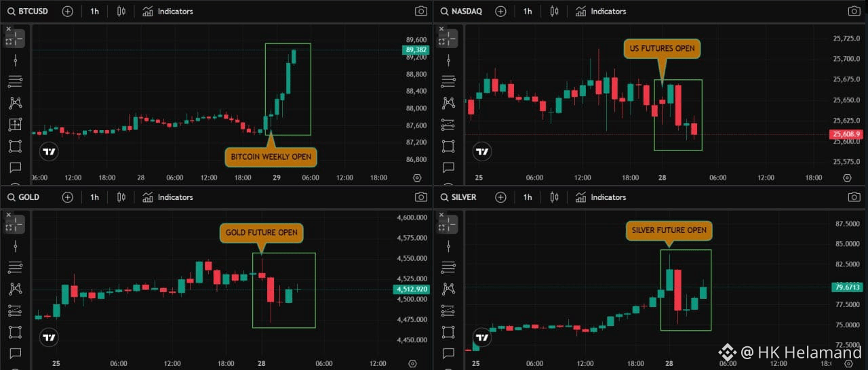Select the Fibonacci lines tool on NASDAQ
Screen dimensions: 868x370
[x=448, y=82]
